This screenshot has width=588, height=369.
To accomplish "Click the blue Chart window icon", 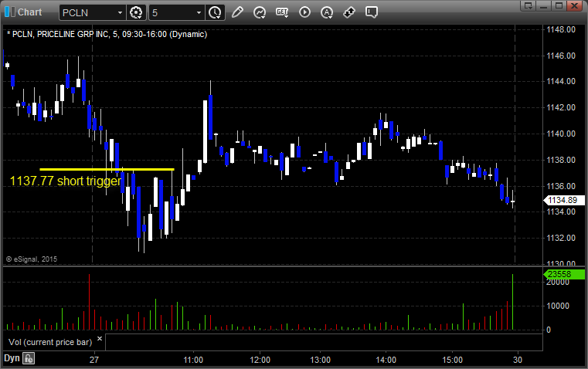I will point(10,12).
